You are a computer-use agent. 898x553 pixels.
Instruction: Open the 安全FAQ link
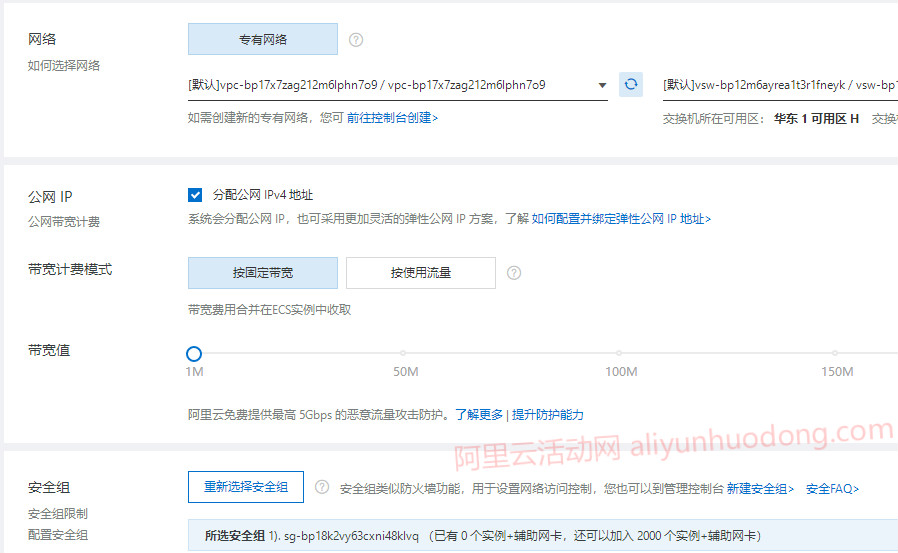point(832,488)
